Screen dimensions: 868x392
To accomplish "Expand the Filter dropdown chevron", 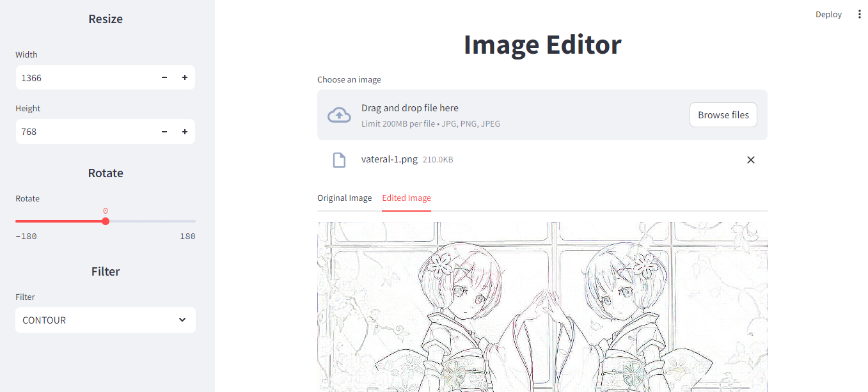I will 182,320.
